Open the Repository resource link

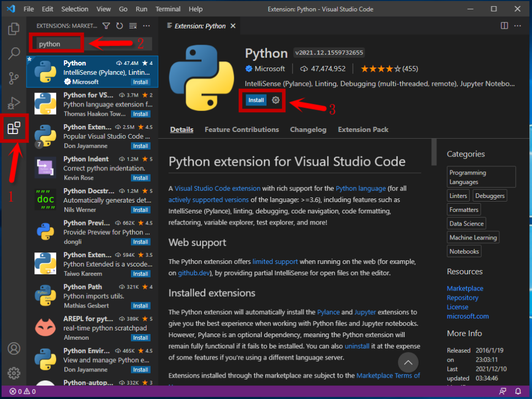462,298
